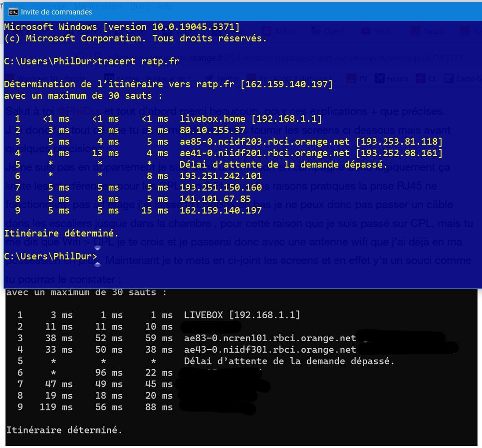Click the '20 ms' value in black hop 8
482x448 pixels.
[159, 396]
